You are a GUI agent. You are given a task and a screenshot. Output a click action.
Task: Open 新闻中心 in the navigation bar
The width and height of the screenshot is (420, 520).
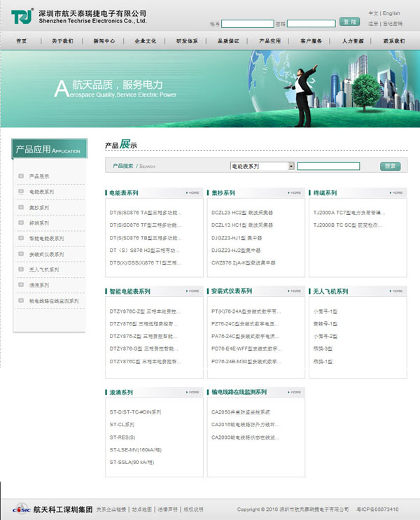104,41
